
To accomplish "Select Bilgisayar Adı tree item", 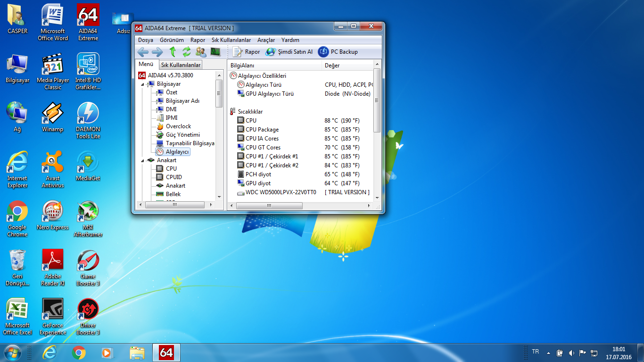I will [x=178, y=101].
